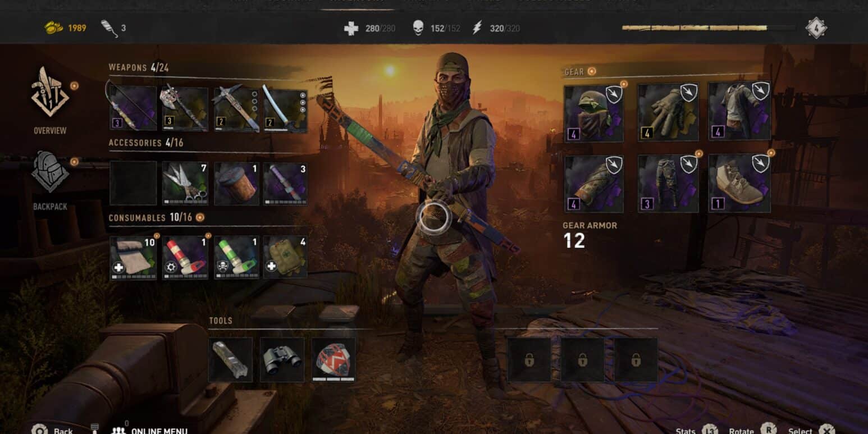The image size is (868, 434).
Task: Click the empty accessory slot
Action: (x=133, y=184)
